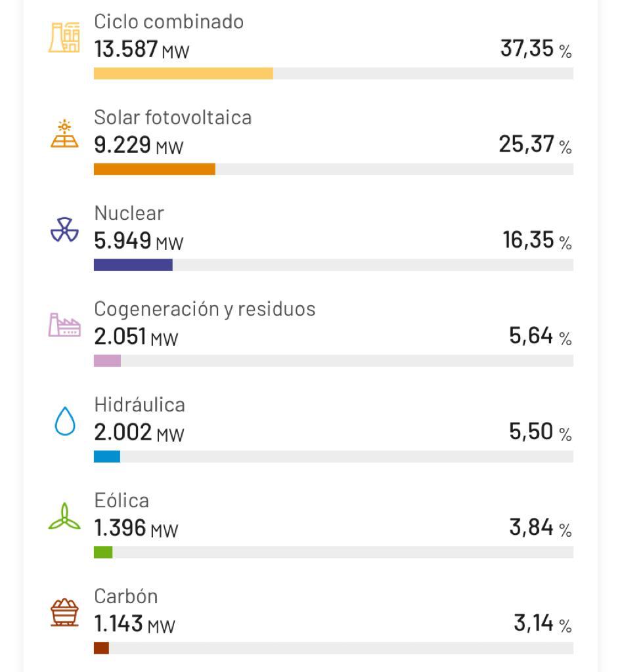Click the Eólica wind turbine icon
Image resolution: width=620 pixels, height=672 pixels.
(x=64, y=516)
